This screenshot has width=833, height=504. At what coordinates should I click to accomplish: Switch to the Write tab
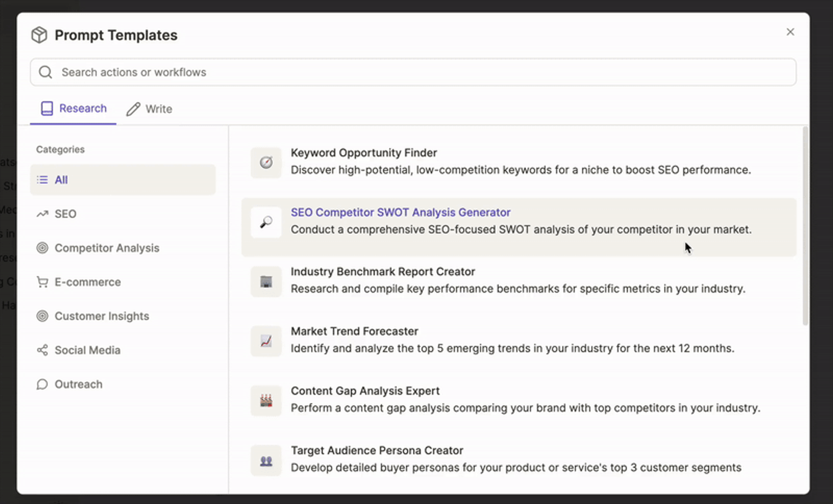coord(149,109)
